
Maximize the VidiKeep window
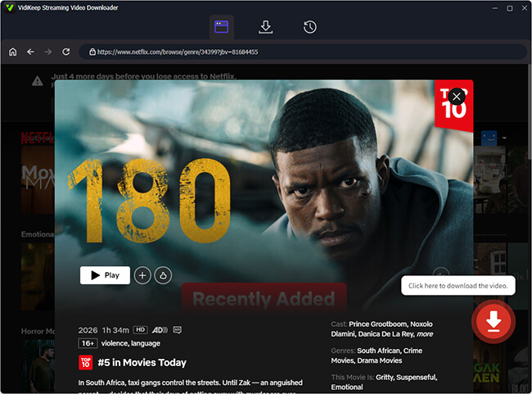click(510, 8)
